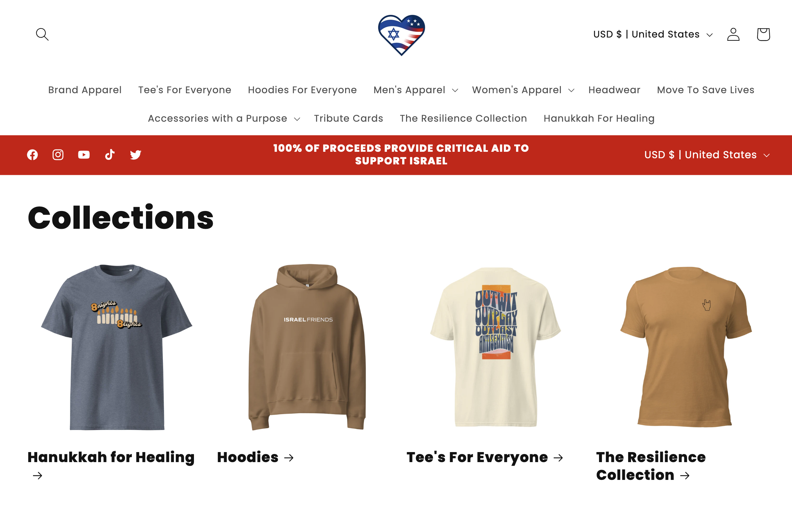This screenshot has height=532, width=792.
Task: Select the Hanukkah 8 nights t-shirt image
Action: point(117,347)
